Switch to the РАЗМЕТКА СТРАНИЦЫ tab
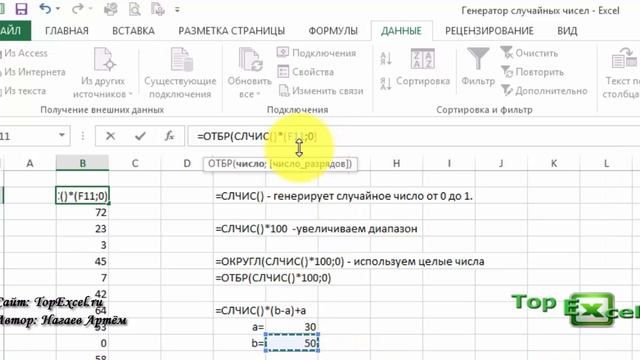 click(231, 31)
